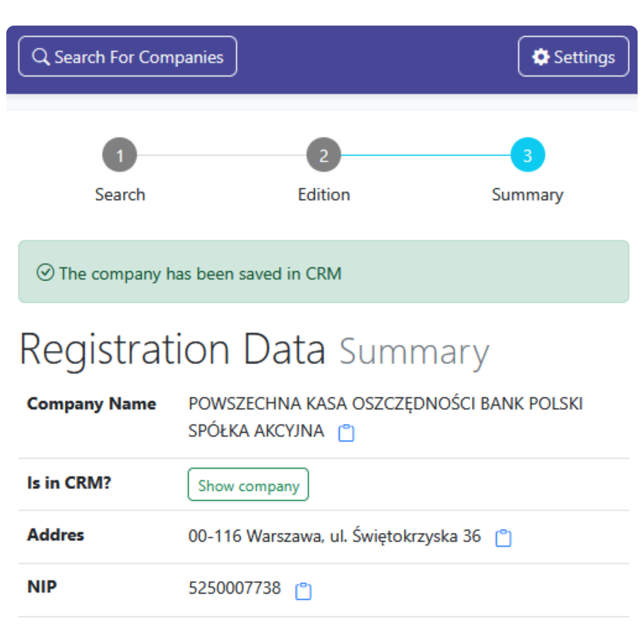Click the Warszawa Świętokrzyska address text
This screenshot has height=644, width=644.
click(334, 536)
